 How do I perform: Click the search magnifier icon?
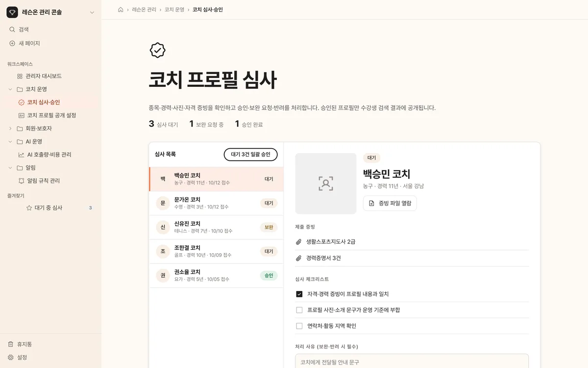point(12,29)
